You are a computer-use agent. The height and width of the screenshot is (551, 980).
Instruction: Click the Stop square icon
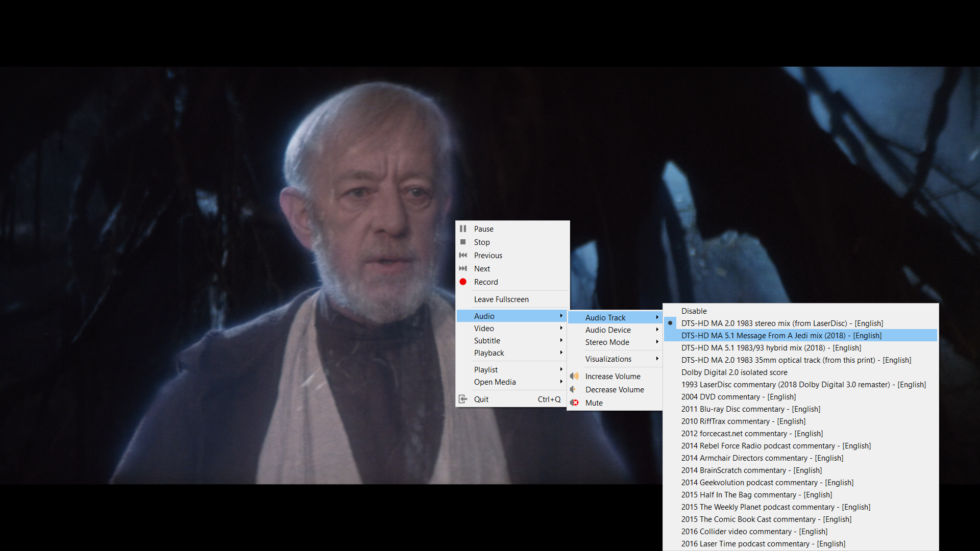[x=463, y=242]
